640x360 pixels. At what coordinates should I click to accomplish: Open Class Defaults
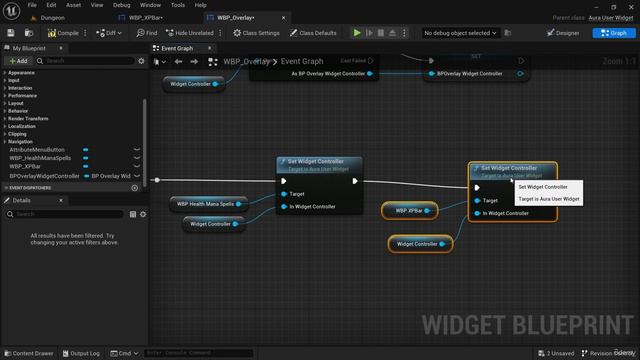(x=313, y=33)
